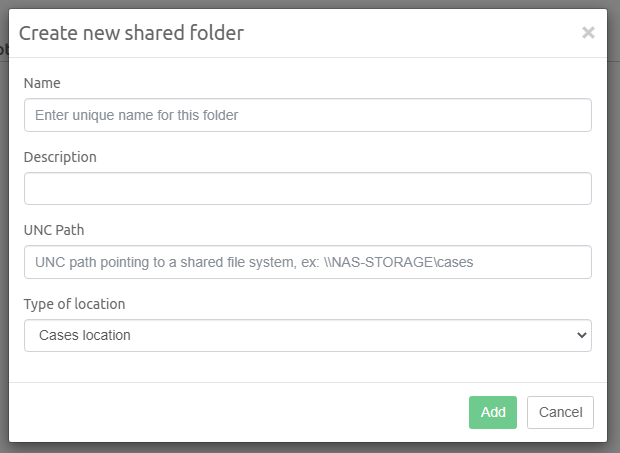Click the 'Description' label text
The width and height of the screenshot is (620, 453).
click(x=60, y=157)
